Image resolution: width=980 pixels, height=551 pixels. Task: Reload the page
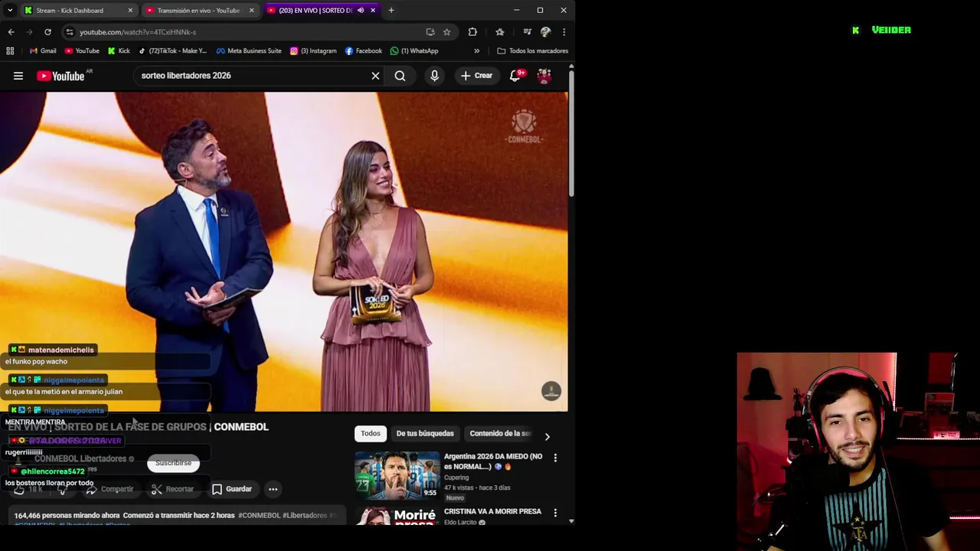47,32
